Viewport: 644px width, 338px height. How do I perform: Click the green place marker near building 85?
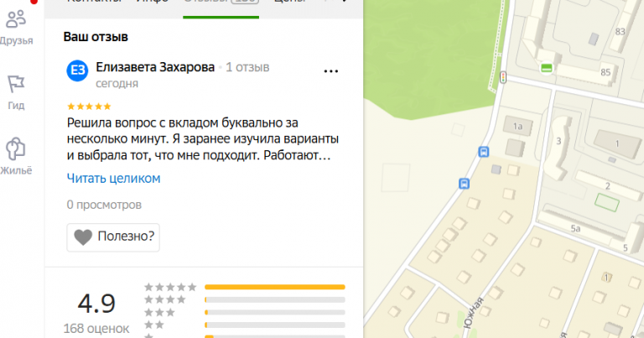[546, 68]
